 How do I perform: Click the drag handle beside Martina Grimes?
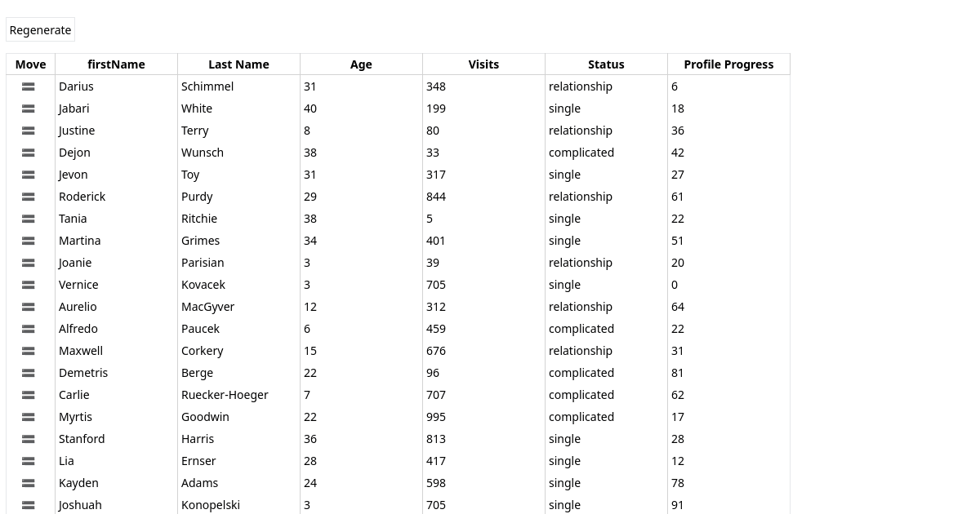point(29,241)
